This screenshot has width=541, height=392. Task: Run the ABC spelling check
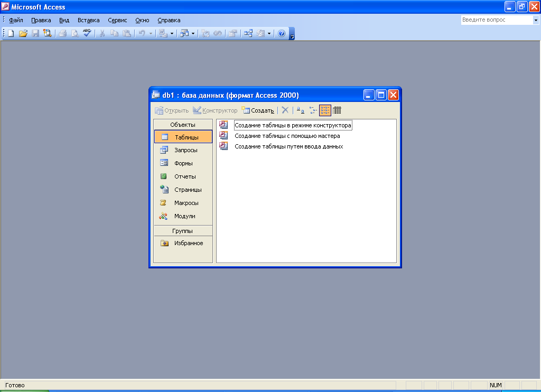[87, 33]
